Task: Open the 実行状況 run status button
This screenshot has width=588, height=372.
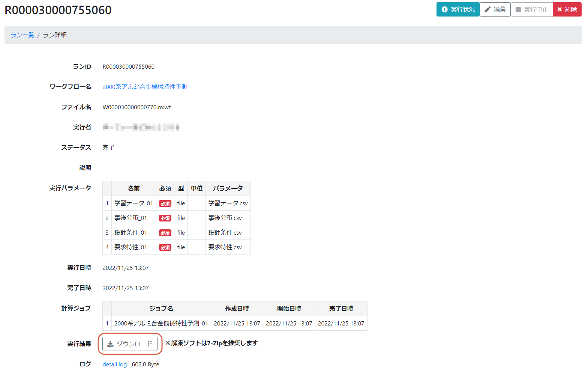Action: point(458,9)
